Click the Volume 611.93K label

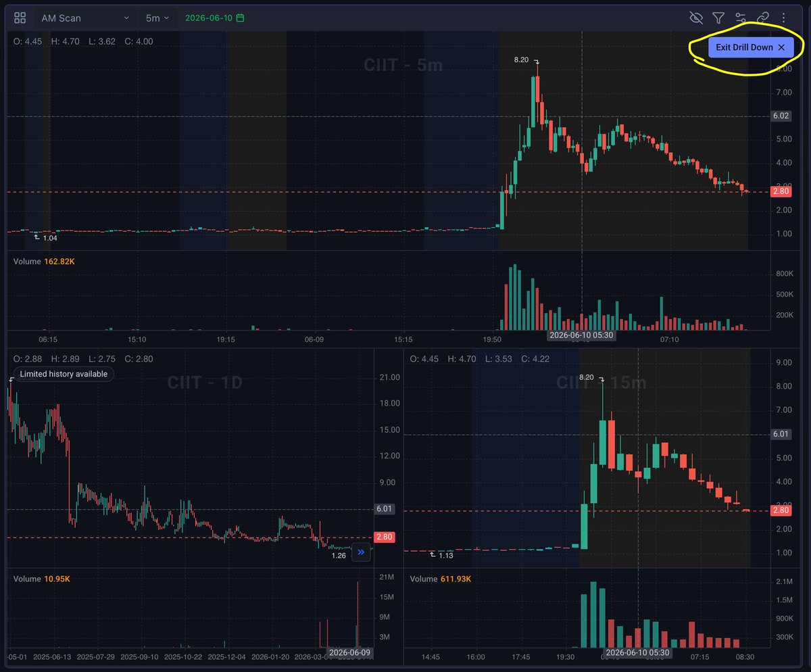(441, 579)
